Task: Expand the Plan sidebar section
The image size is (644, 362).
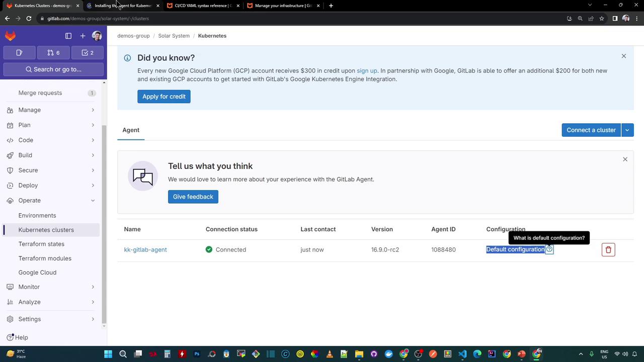Action: pos(52,125)
